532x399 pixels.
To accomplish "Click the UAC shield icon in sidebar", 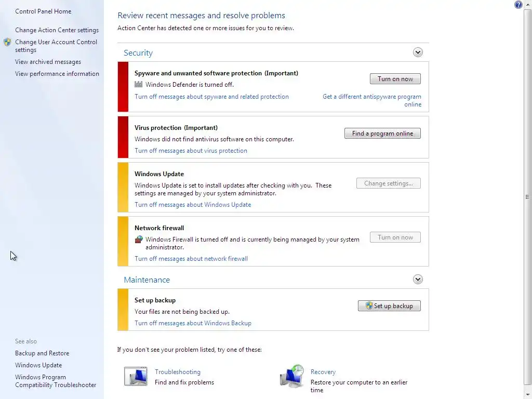I will tap(7, 42).
